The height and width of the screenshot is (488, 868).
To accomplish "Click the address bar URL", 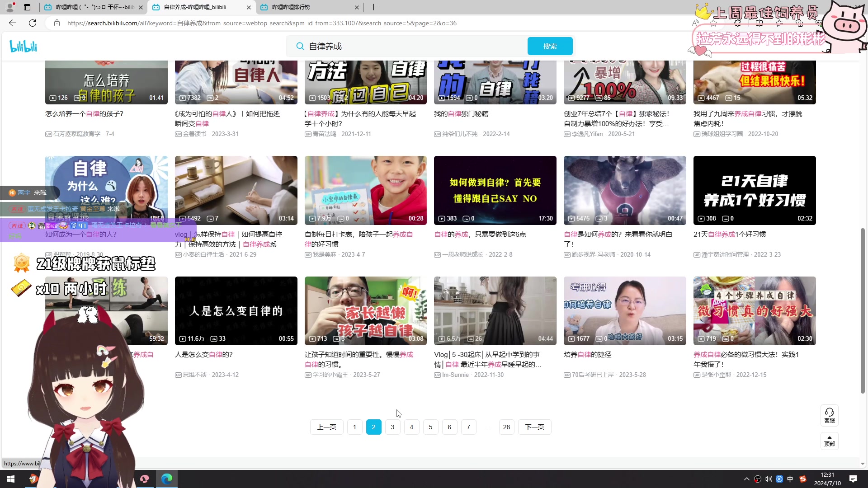I will coord(262,23).
